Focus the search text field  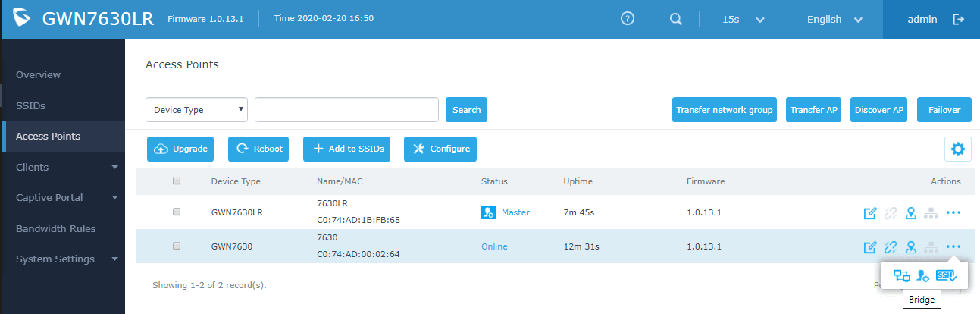pyautogui.click(x=346, y=109)
